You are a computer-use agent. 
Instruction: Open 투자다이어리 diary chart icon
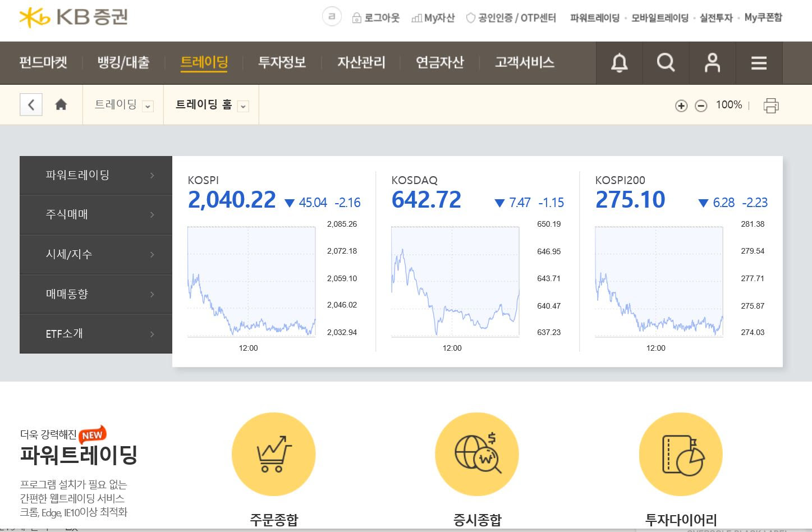681,454
